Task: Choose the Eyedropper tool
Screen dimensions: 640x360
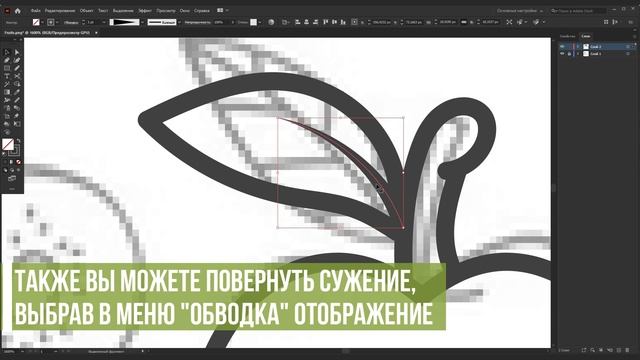Action: (17, 92)
